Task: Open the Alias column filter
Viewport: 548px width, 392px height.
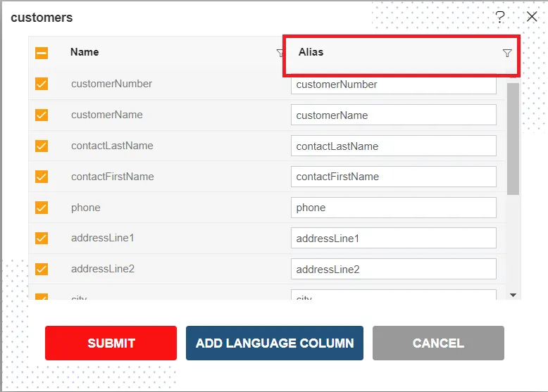Action: point(507,53)
